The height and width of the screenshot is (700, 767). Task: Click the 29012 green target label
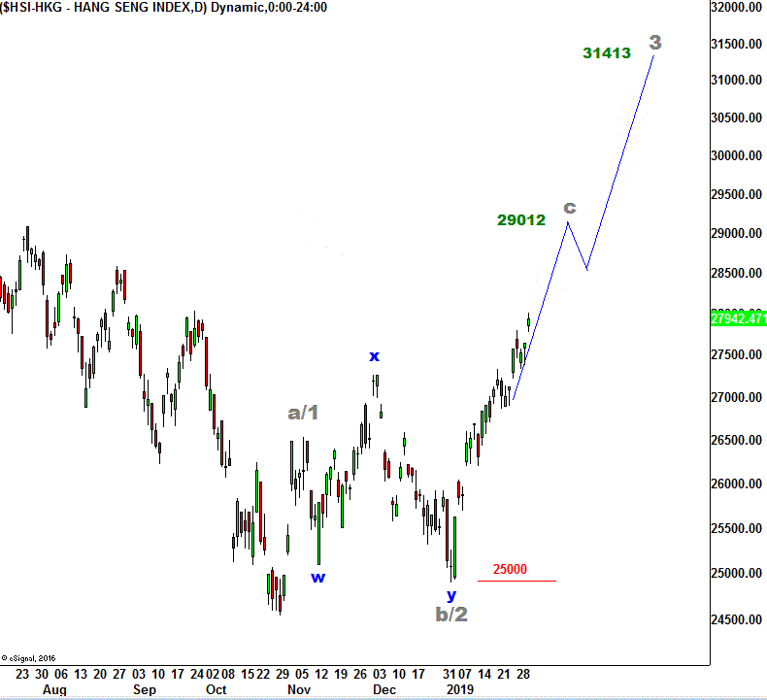click(x=520, y=220)
